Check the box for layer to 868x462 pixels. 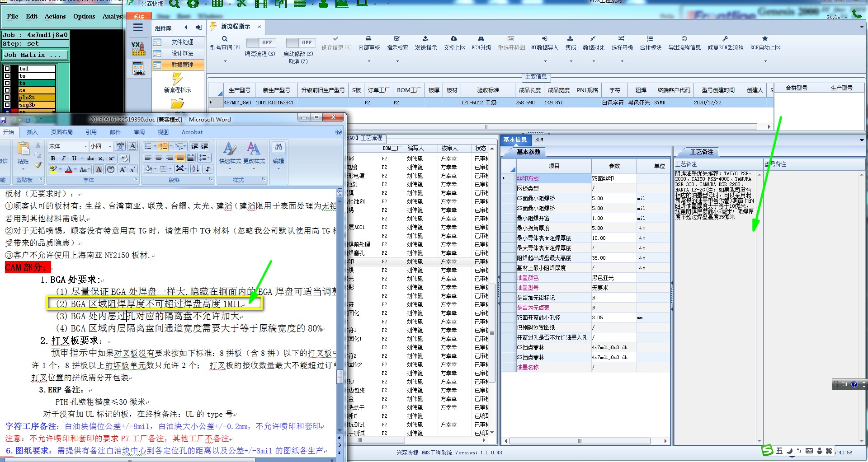(7, 76)
